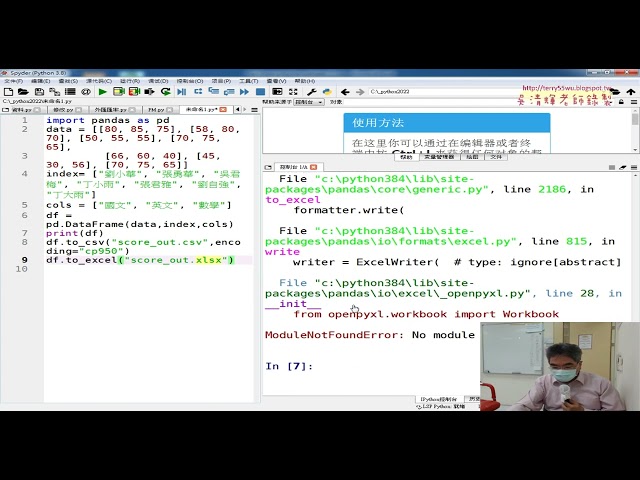
Task: Open the Run menu in the menu bar
Action: [x=131, y=81]
